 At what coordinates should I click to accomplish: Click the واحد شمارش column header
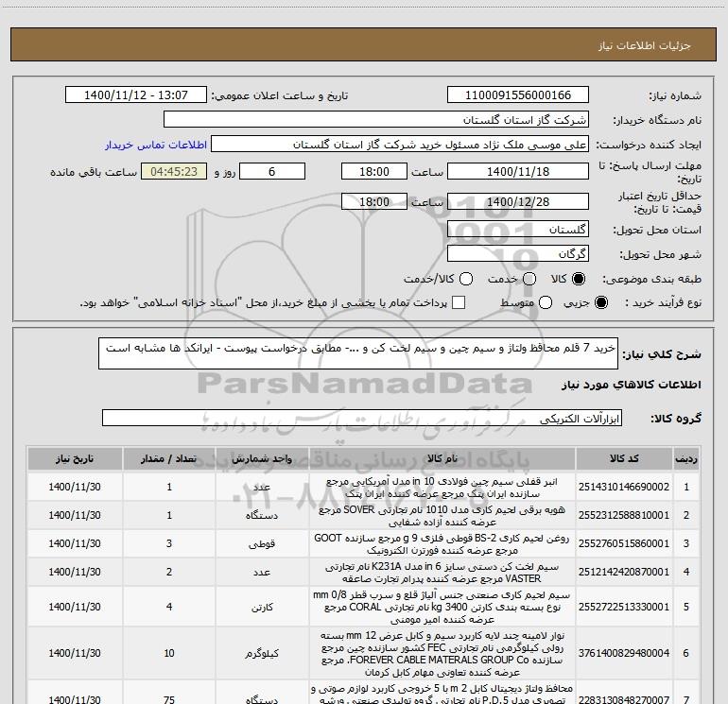262,459
